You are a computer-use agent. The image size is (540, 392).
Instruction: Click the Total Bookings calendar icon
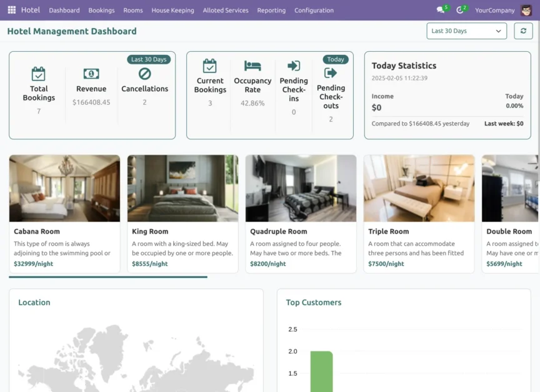tap(39, 74)
